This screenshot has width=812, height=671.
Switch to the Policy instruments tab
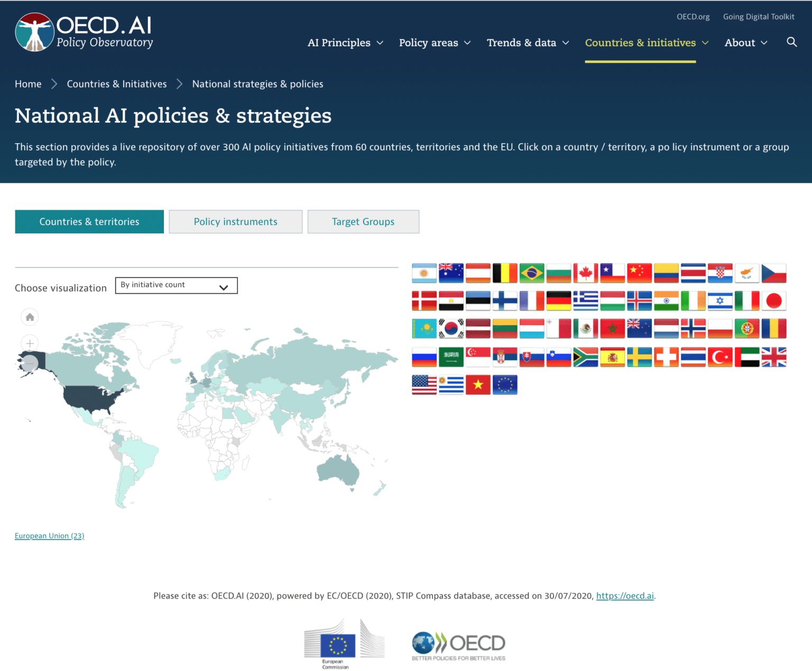[x=235, y=221]
